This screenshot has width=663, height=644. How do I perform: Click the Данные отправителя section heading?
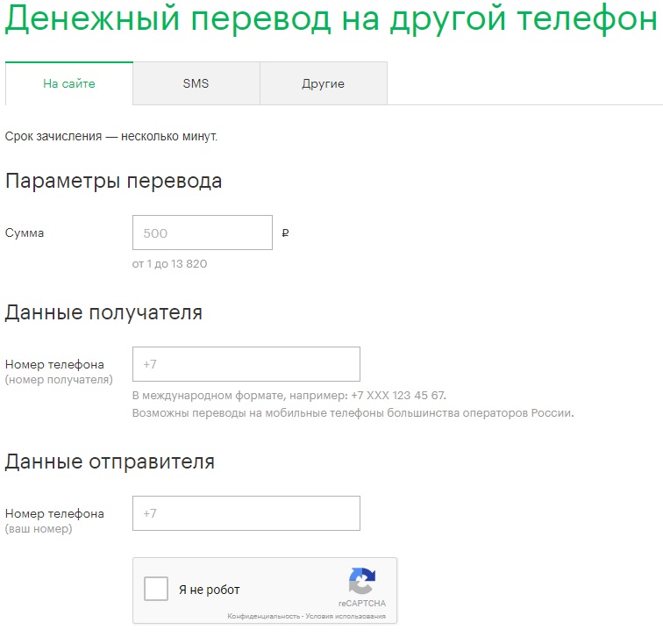point(110,462)
